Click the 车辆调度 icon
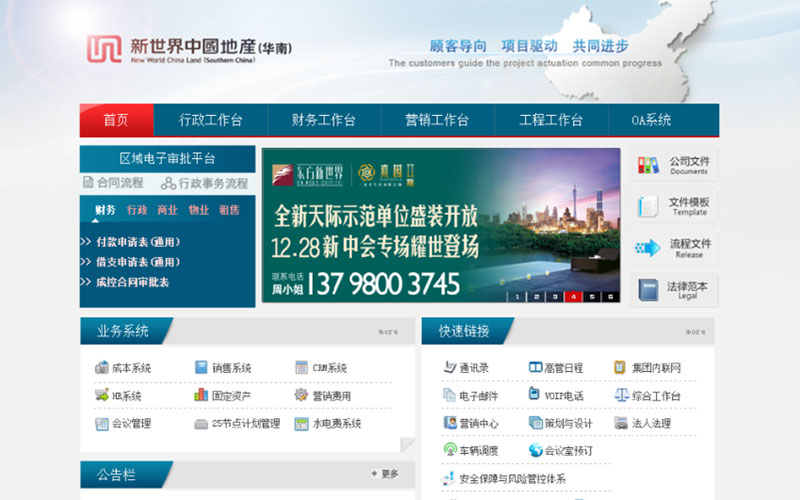Screen dimensions: 800x500 pyautogui.click(x=450, y=449)
